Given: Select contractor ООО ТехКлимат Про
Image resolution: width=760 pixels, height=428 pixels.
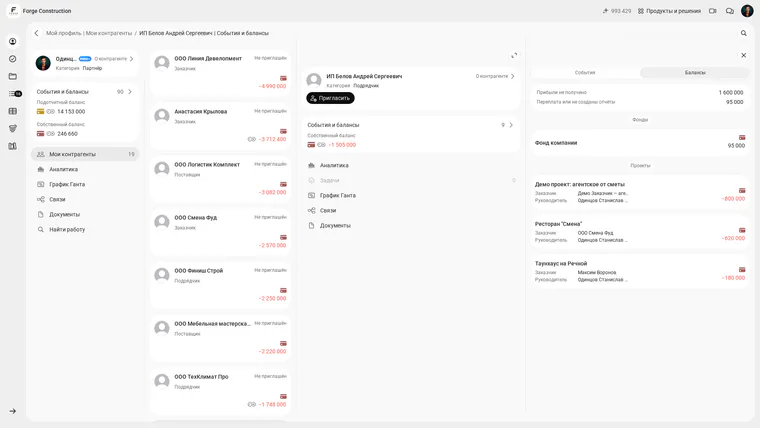Looking at the screenshot, I should pos(220,391).
